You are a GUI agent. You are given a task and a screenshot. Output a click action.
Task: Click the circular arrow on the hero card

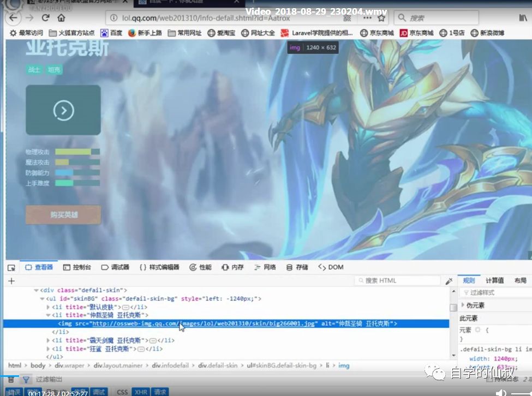pos(63,110)
